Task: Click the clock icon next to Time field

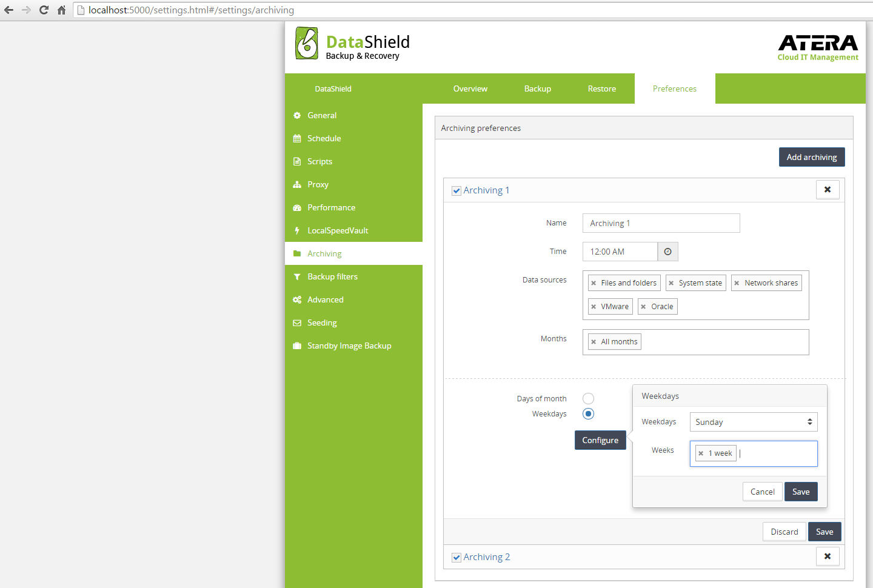Action: click(x=667, y=252)
